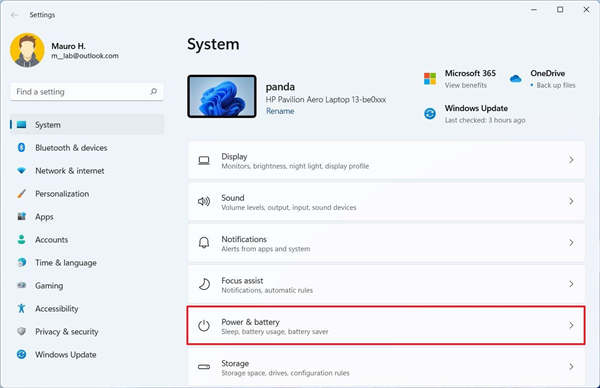600x388 pixels.
Task: Click the Gaming controller icon
Action: [21, 285]
